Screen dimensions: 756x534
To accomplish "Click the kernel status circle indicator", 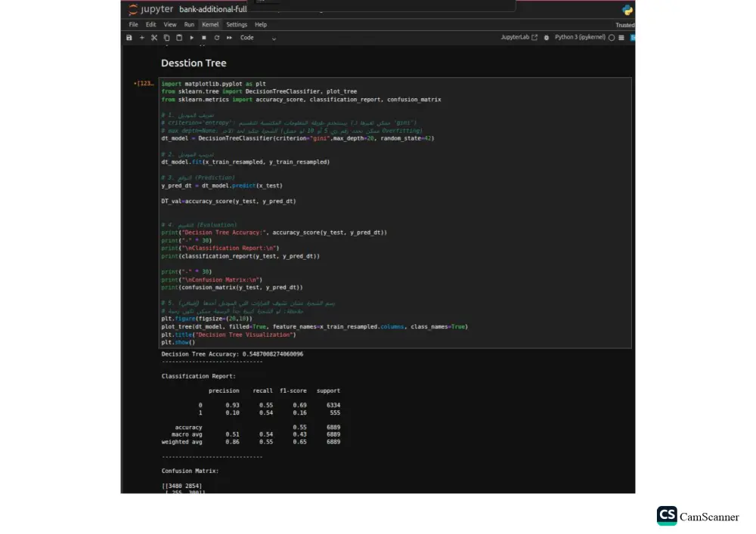I will 612,37.
